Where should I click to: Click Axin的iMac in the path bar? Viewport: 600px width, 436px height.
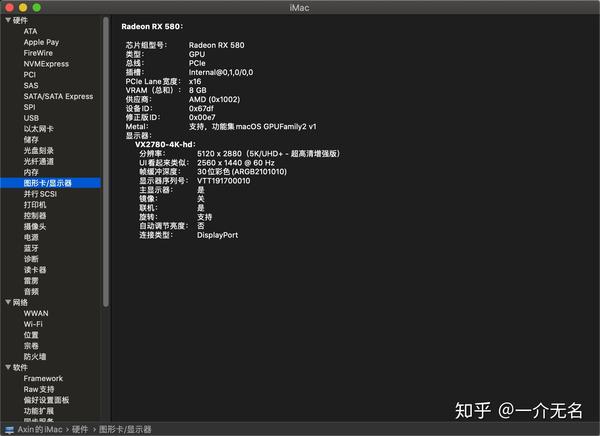pos(40,429)
